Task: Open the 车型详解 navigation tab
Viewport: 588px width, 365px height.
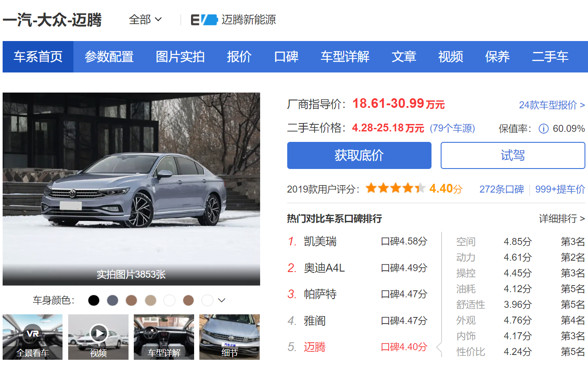Action: tap(345, 57)
